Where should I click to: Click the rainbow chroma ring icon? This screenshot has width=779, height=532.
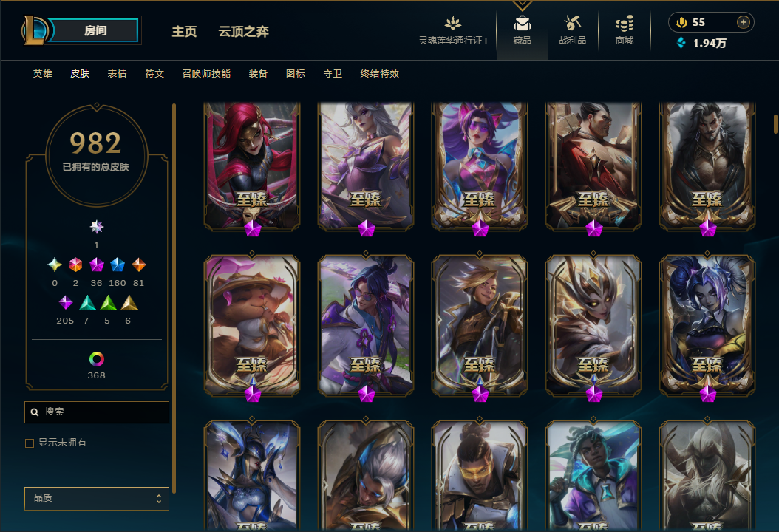coord(96,358)
